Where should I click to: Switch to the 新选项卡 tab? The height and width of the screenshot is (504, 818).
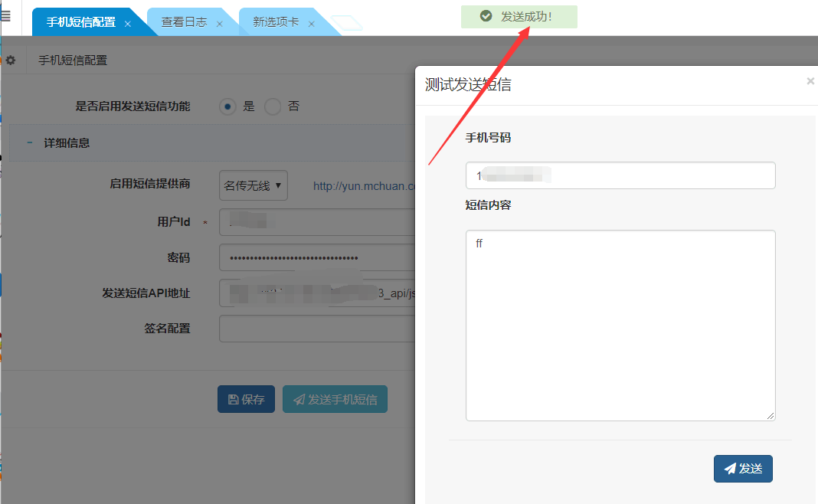pyautogui.click(x=276, y=22)
